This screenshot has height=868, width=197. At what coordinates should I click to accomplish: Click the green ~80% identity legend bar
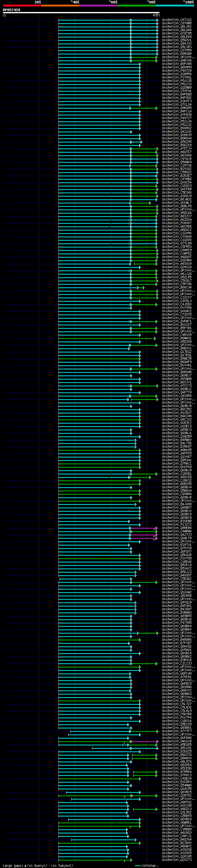(x=136, y=5)
